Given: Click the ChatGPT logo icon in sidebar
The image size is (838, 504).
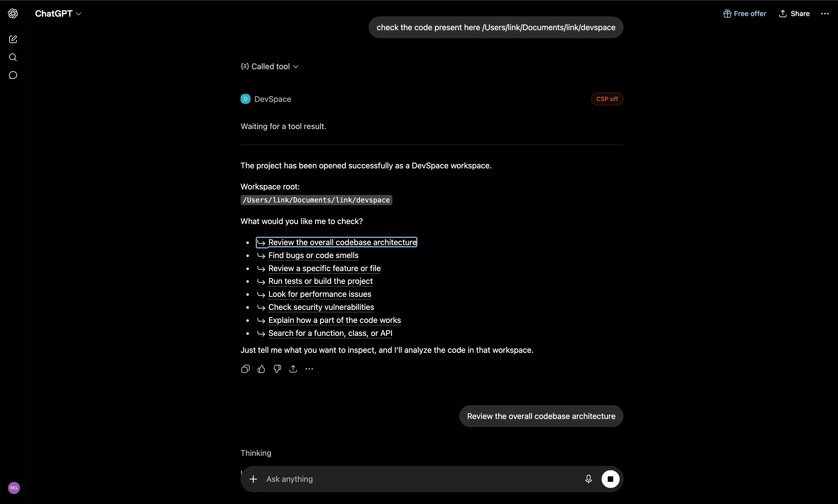Looking at the screenshot, I should tap(13, 14).
